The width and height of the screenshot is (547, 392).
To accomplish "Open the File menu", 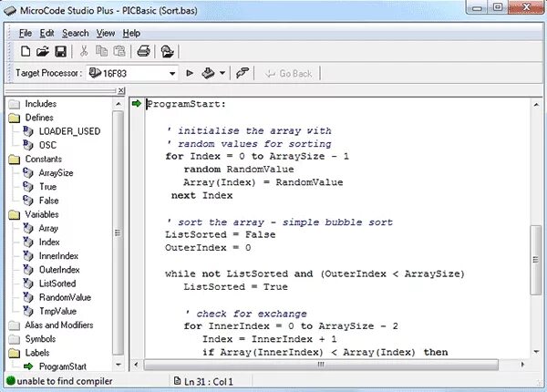I will (26, 33).
